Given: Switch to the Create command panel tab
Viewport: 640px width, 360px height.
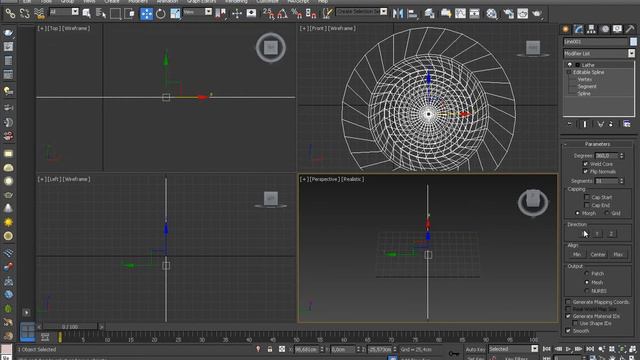Looking at the screenshot, I should [566, 29].
